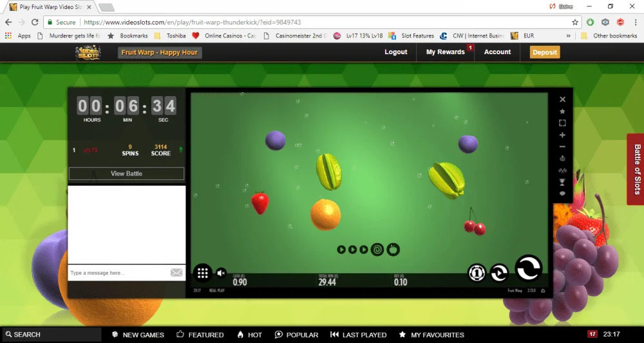Open the Battle of Slots side tab
Screen dimensions: 644x343
pos(636,169)
